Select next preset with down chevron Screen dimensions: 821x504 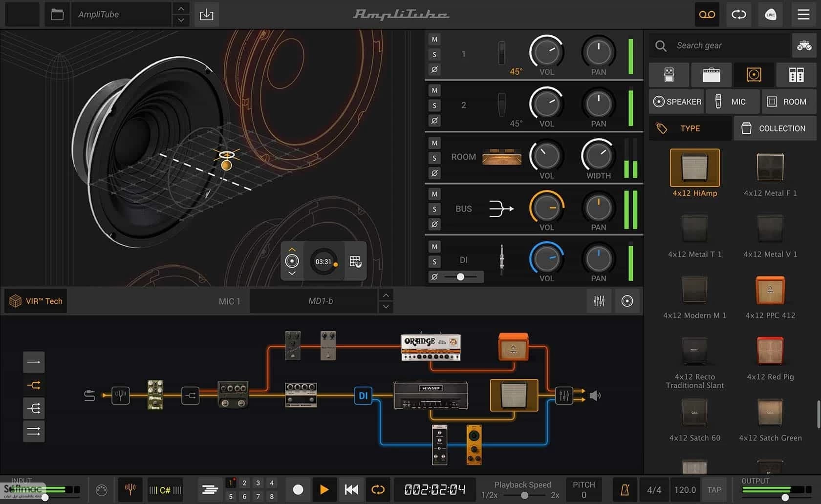(x=181, y=20)
